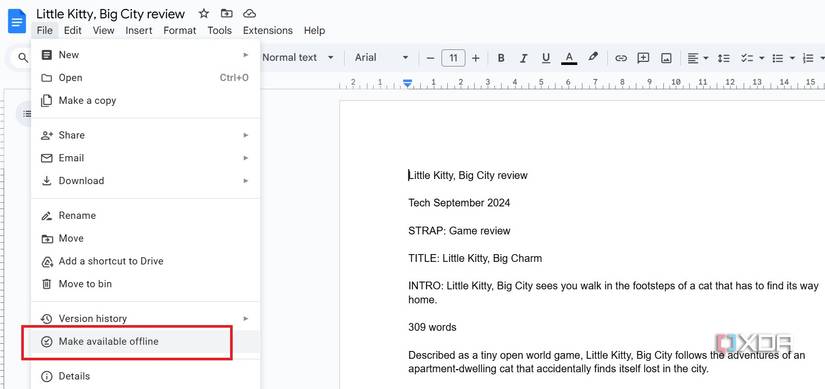Viewport: 825px width, 389px height.
Task: Click the text 'STRAP: Game review'
Action: (459, 231)
